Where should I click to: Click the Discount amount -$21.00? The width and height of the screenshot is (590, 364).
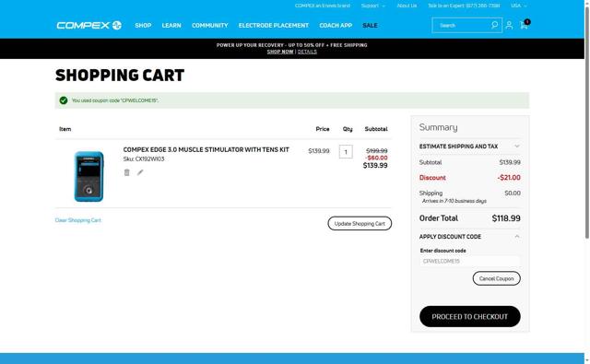509,178
